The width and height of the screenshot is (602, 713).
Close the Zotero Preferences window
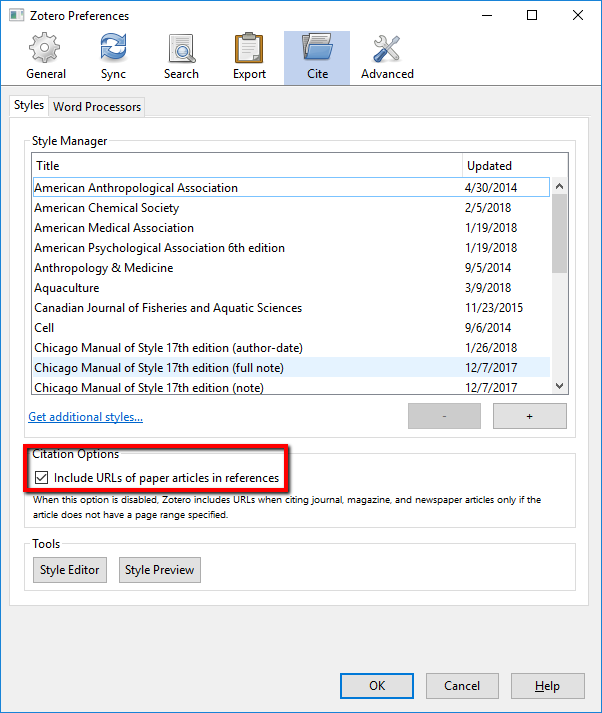click(x=577, y=15)
